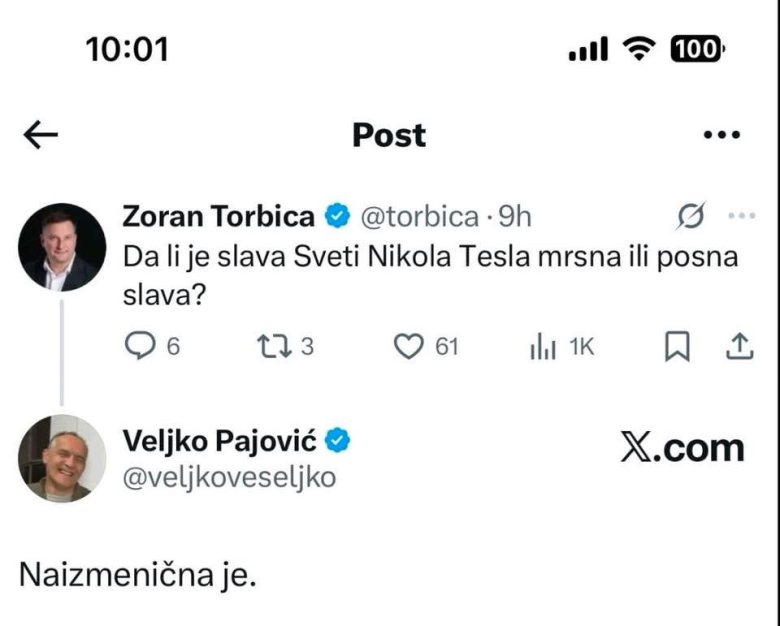780x626 pixels.
Task: Open more options on Zoran's post
Action: click(x=741, y=216)
